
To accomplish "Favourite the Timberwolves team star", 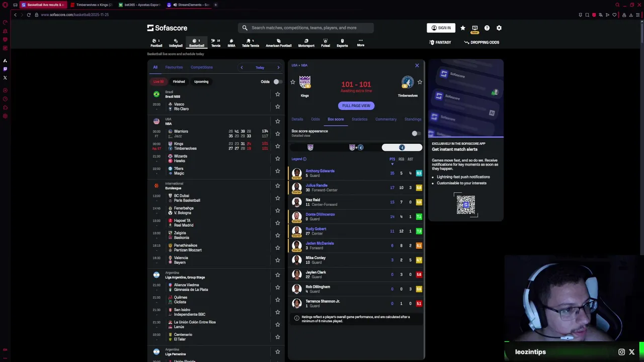I will click(420, 82).
